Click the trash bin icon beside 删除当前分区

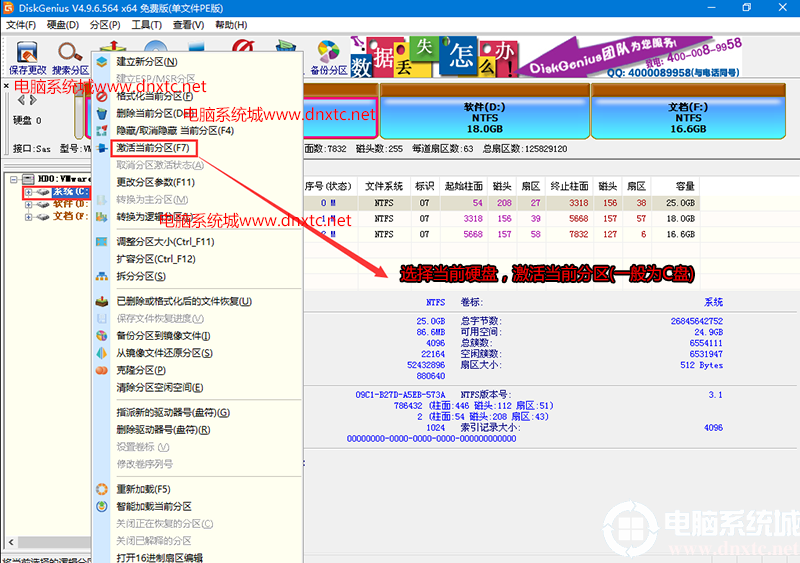pyautogui.click(x=102, y=113)
